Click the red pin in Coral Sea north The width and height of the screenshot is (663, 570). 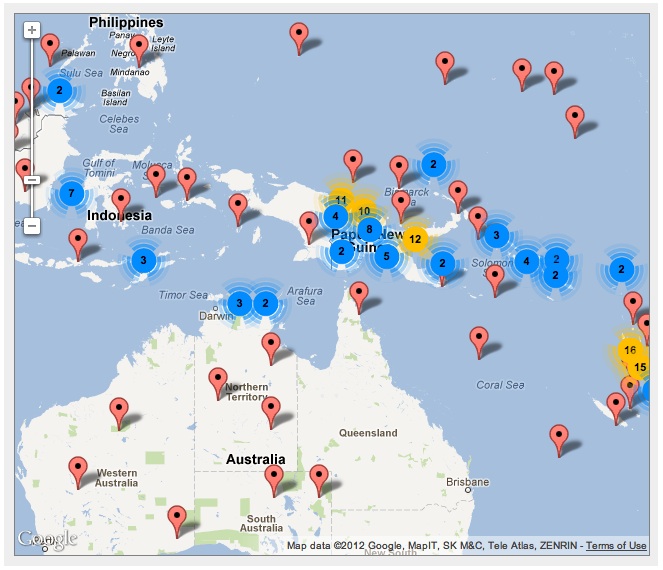click(479, 343)
